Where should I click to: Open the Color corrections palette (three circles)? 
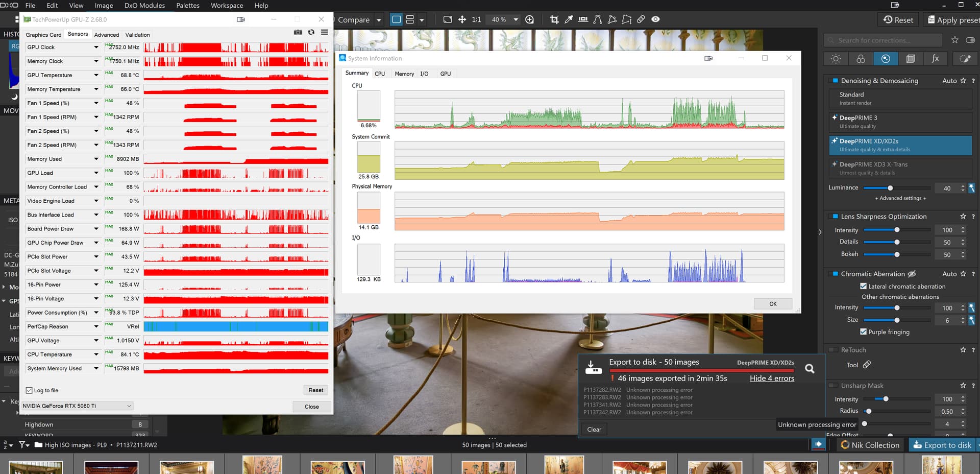tap(861, 59)
